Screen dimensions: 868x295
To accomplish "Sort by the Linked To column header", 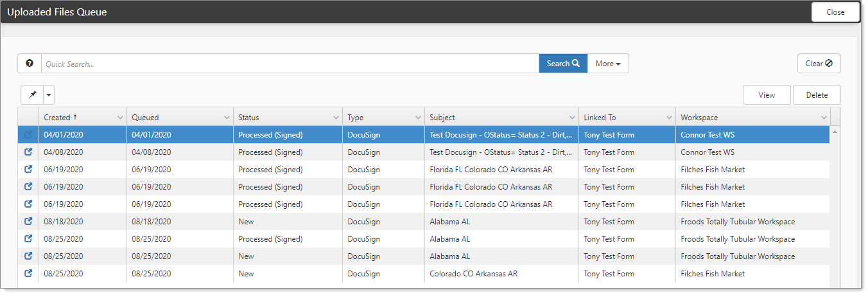I will click(x=600, y=118).
